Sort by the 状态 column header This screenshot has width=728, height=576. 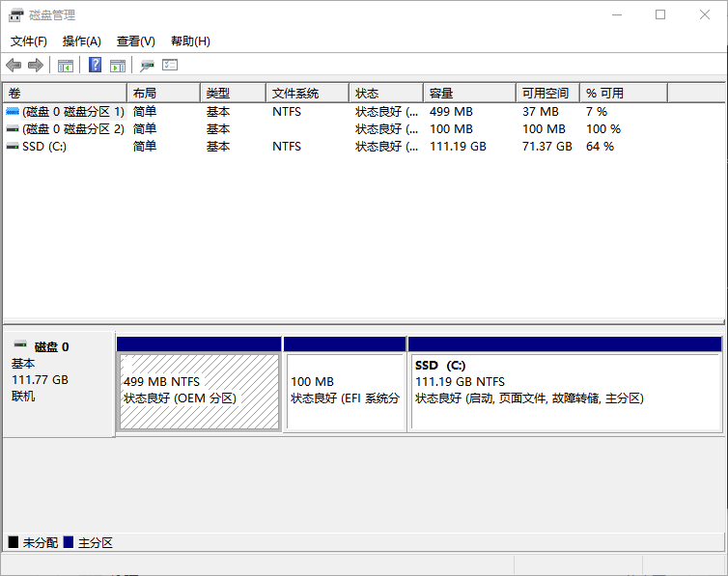click(386, 94)
